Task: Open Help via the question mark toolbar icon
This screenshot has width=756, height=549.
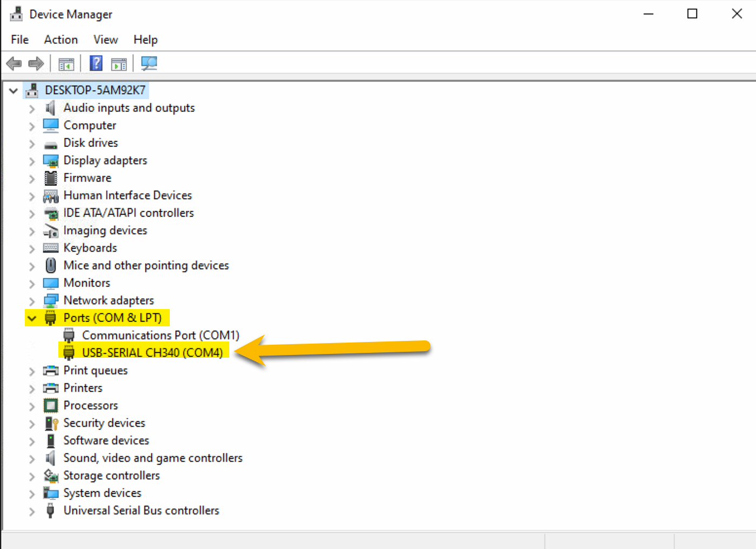Action: tap(95, 63)
